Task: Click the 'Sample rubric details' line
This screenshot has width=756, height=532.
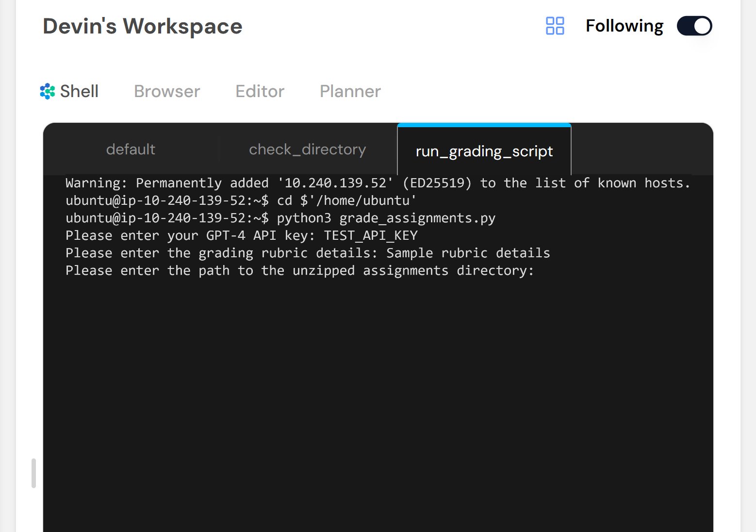Action: [x=308, y=253]
